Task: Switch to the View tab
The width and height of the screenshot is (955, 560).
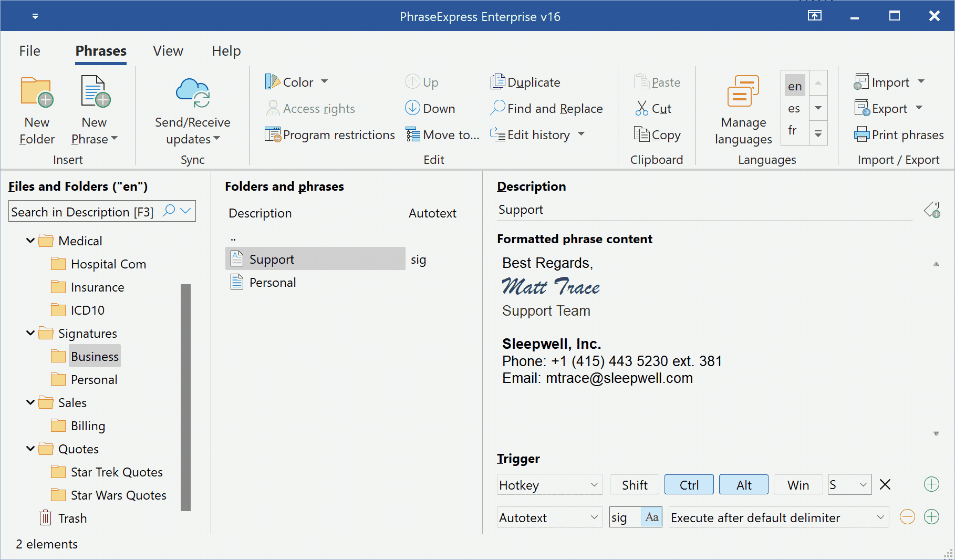Action: pos(168,51)
